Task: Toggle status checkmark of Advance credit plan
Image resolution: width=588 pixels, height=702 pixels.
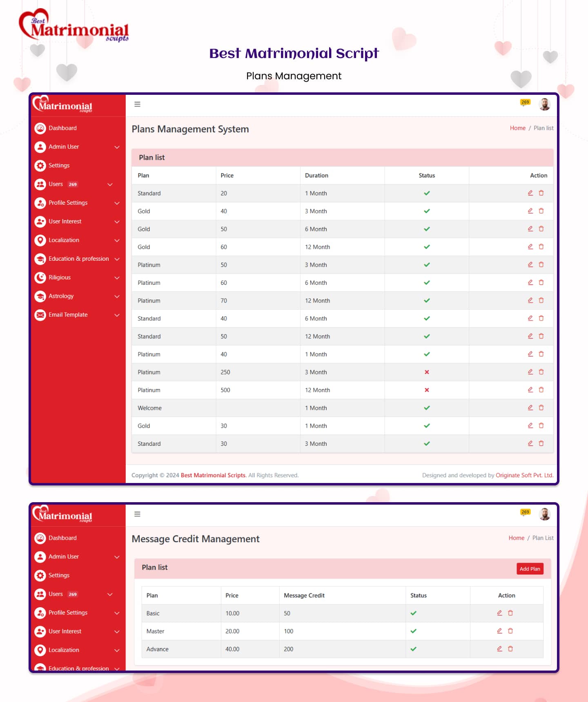Action: pyautogui.click(x=414, y=649)
